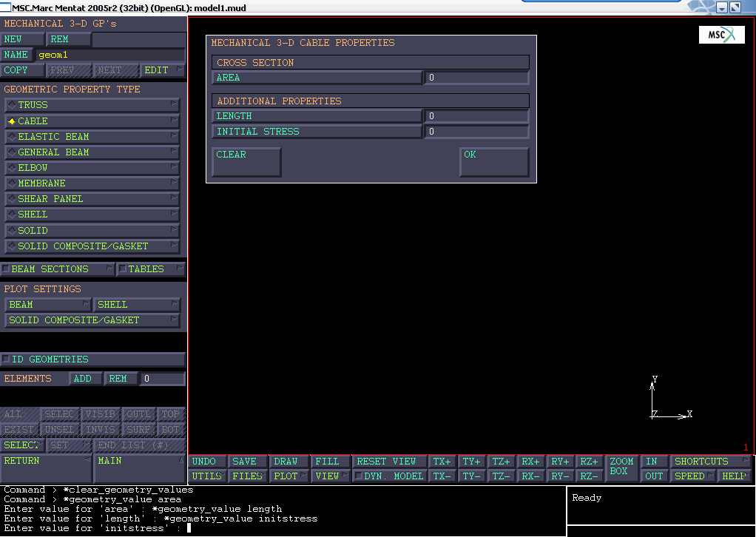Screen dimensions: 756x537
Task: Click the INITIAL STRESS value field
Action: [x=476, y=132]
